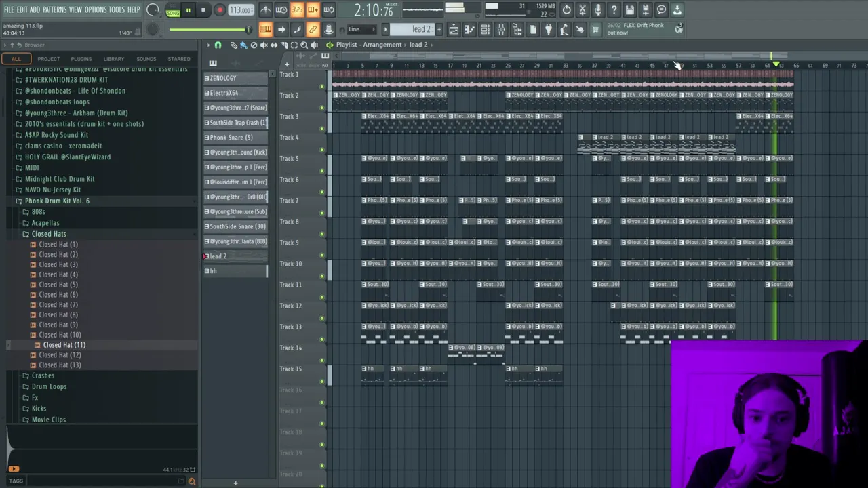The width and height of the screenshot is (868, 488).
Task: Expand the Acapellas folder
Action: [x=45, y=223]
